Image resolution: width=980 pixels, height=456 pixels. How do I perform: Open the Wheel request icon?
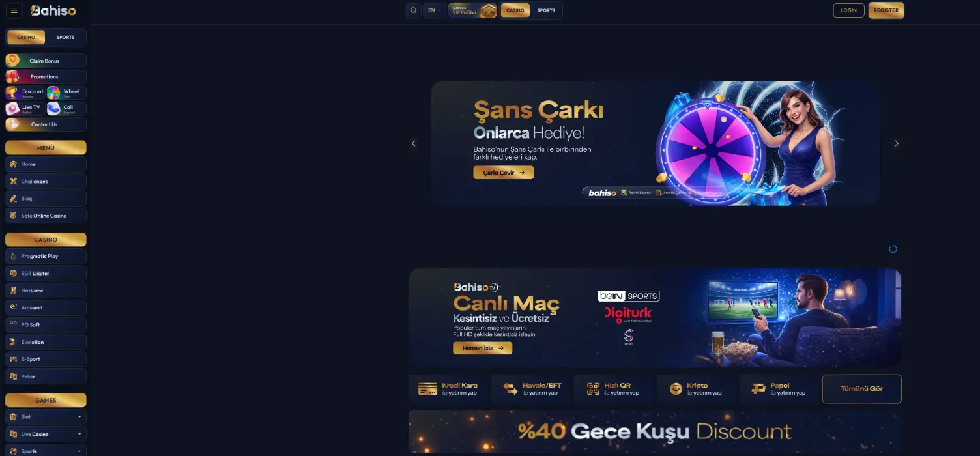pos(66,93)
